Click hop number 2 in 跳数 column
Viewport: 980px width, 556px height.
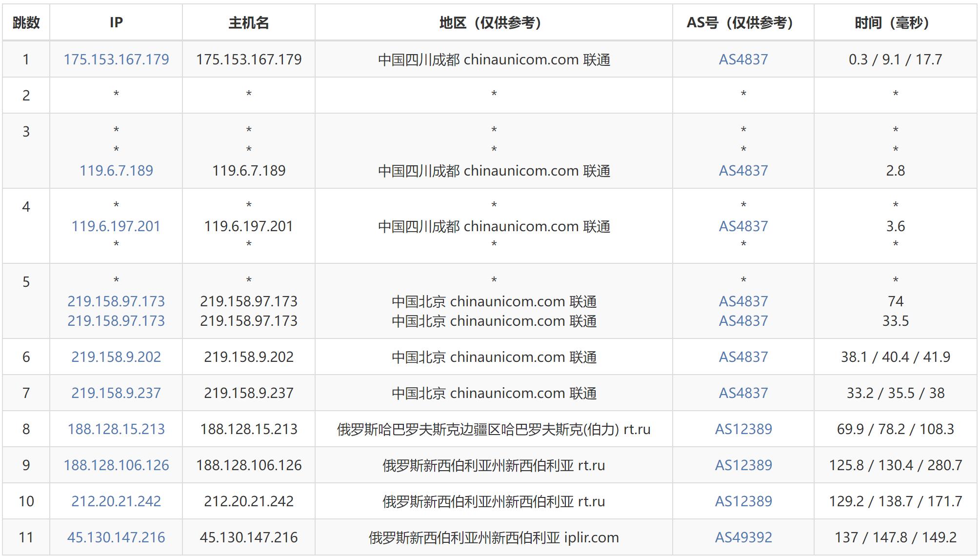[x=26, y=96]
